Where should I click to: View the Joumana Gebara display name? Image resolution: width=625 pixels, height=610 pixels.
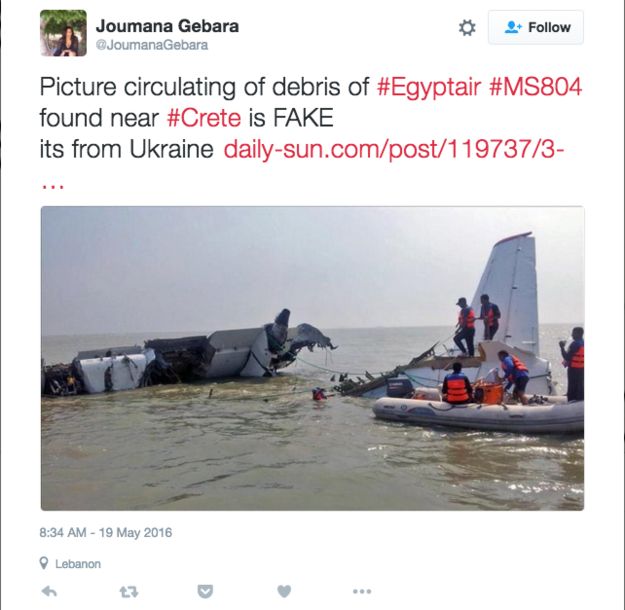coord(167,26)
